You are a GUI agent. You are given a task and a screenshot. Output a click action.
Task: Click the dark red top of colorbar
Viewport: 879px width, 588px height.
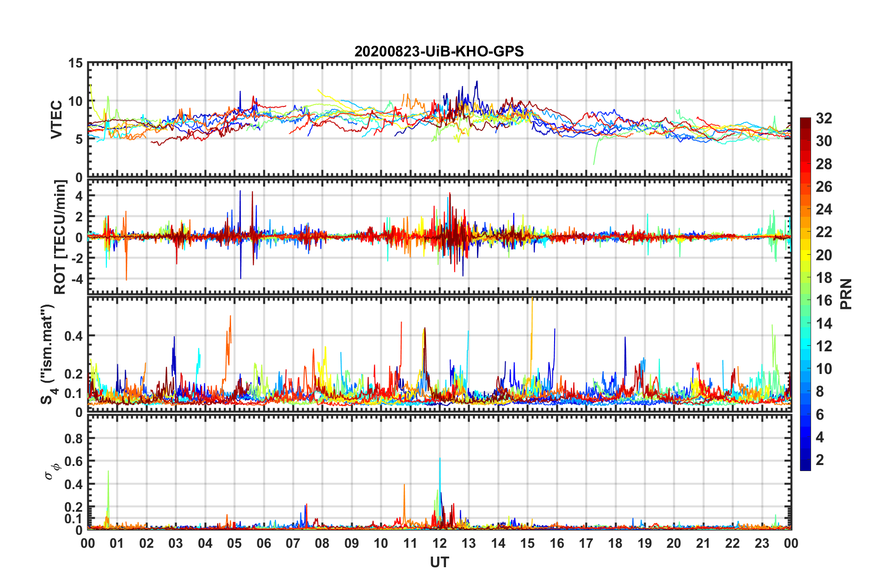pos(805,121)
